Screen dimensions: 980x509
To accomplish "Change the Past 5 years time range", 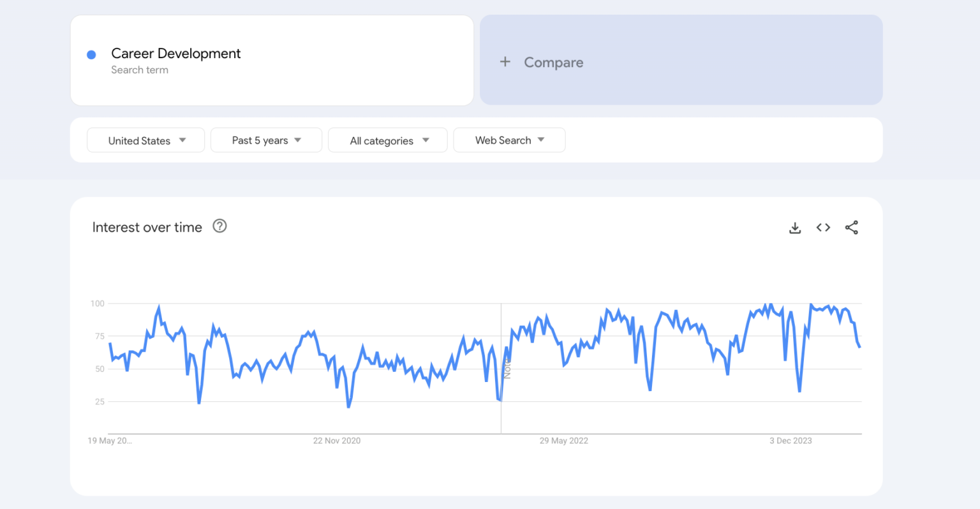I will [266, 140].
